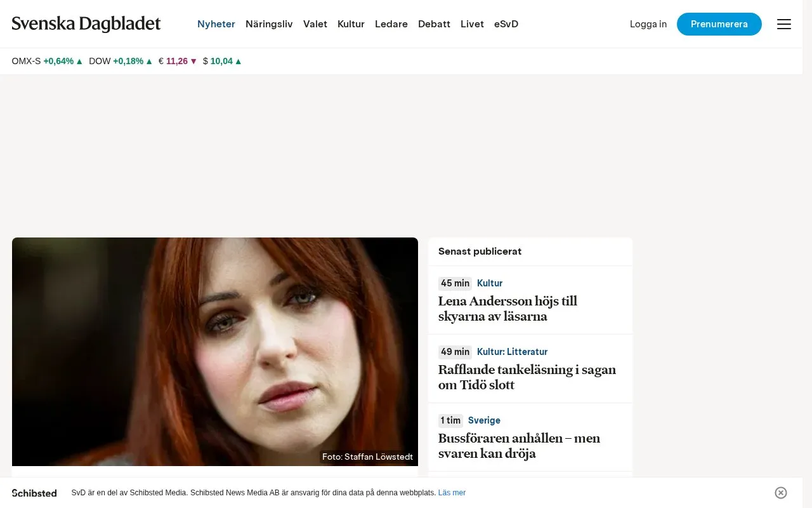The image size is (812, 508).
Task: Open the Sverige category tag
Action: [484, 420]
